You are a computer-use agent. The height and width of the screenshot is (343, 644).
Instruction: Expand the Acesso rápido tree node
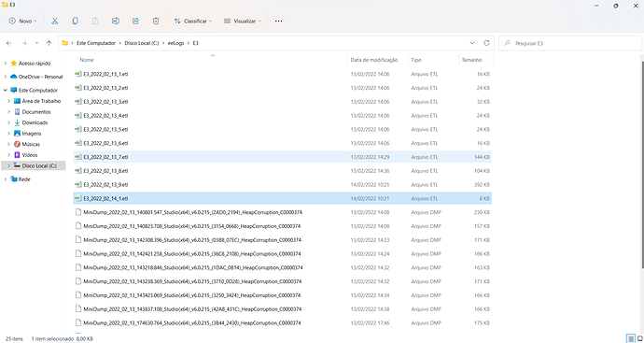(x=6, y=64)
